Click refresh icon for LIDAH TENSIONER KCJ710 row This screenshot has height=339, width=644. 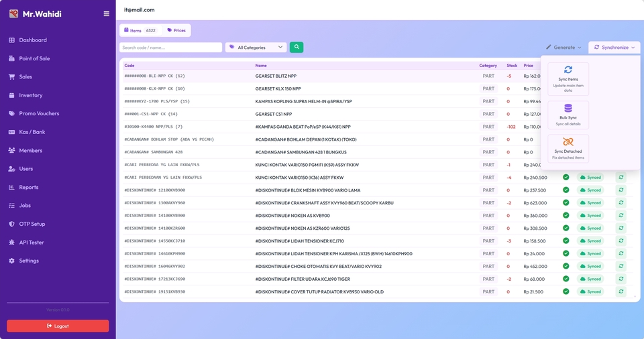click(x=621, y=241)
